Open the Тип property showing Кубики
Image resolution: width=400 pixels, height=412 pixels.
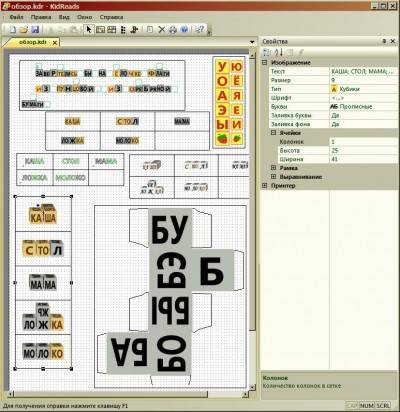tap(363, 89)
